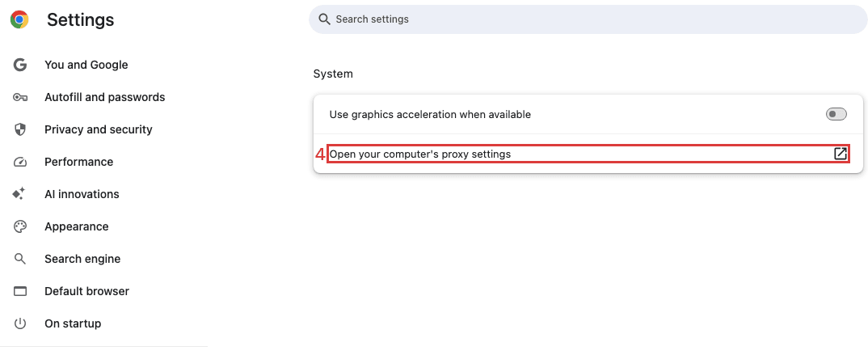Click the Performance speedometer icon
Viewport: 868px width, 355px height.
pyautogui.click(x=20, y=162)
